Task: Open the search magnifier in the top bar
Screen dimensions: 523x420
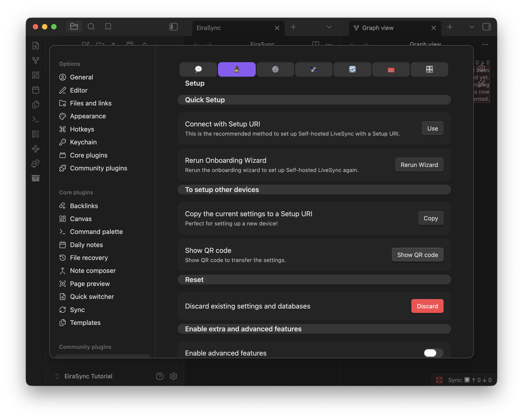Action: click(x=91, y=27)
